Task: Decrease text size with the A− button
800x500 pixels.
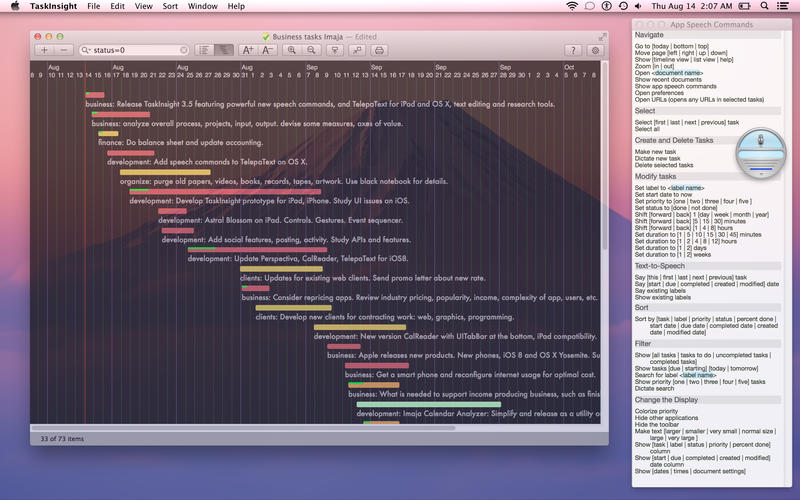Action: tap(267, 50)
